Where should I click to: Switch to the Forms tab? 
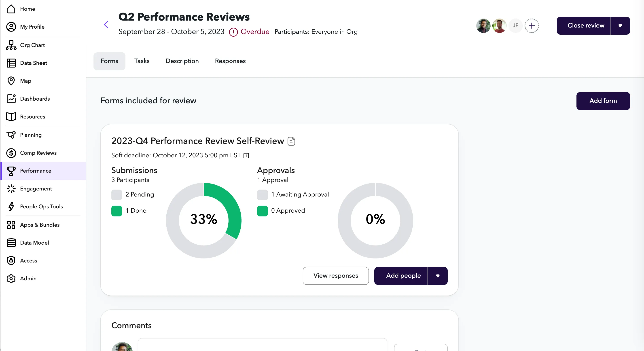[x=109, y=61]
